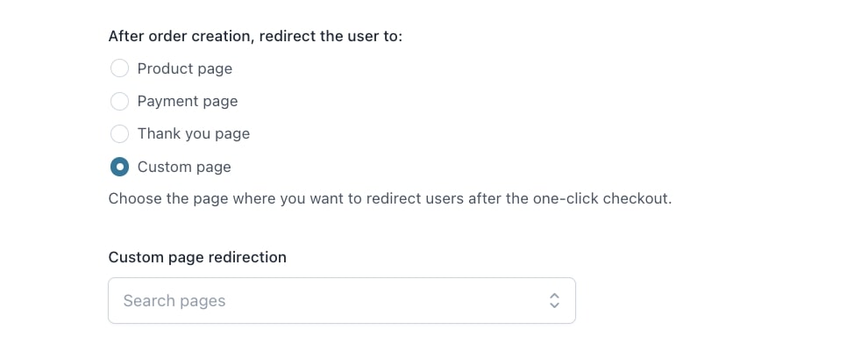
Task: Click the upward arrow of the selector chevron
Action: 554,296
